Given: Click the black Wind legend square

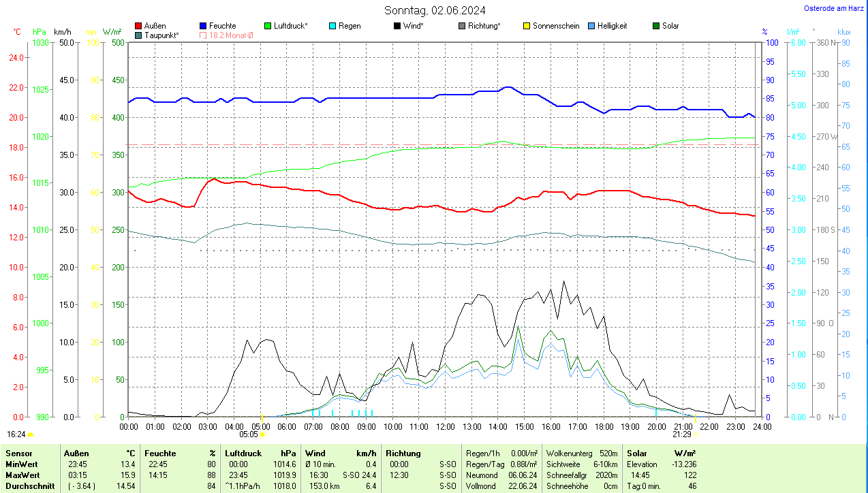Looking at the screenshot, I should pos(397,26).
